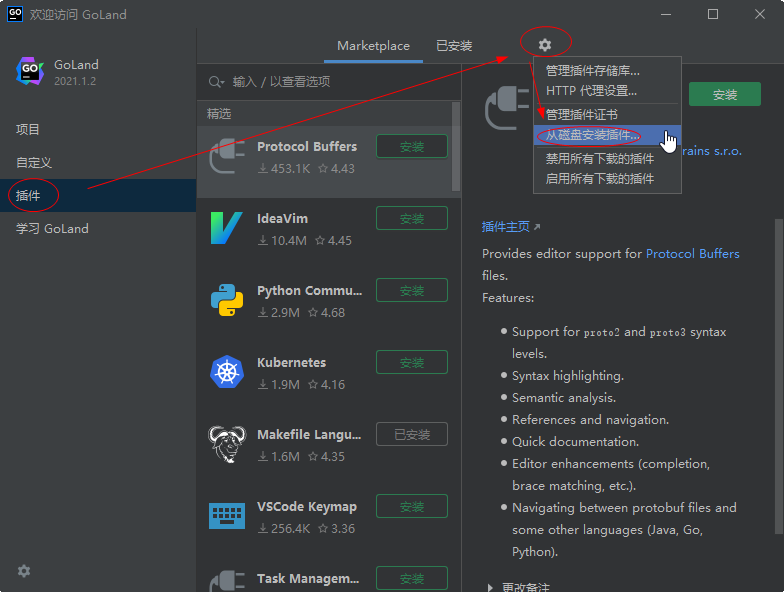This screenshot has height=592, width=784.
Task: Open 自定义 in the left sidebar
Action: click(x=34, y=162)
